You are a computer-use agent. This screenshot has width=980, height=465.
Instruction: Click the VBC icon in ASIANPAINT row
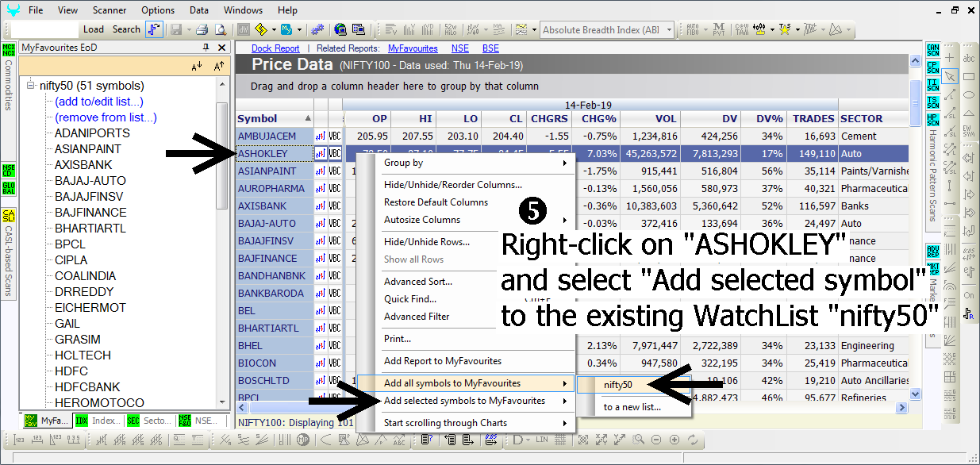(335, 171)
